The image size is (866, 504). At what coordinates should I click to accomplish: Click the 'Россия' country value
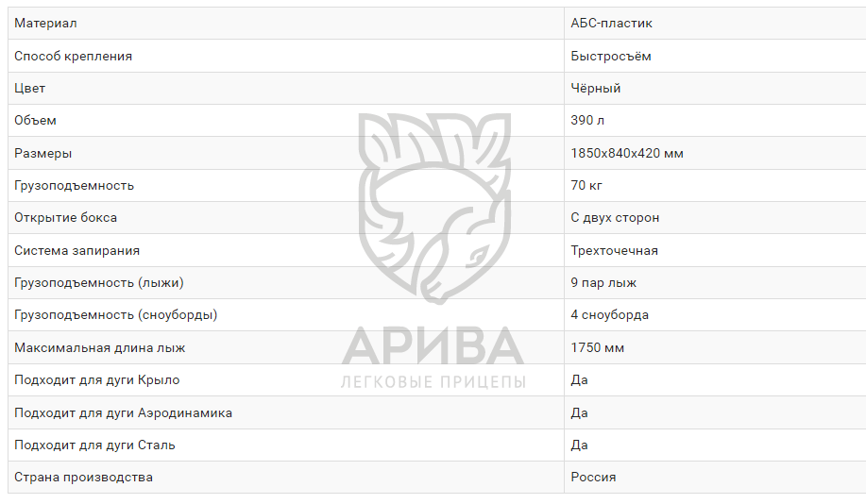click(x=593, y=477)
